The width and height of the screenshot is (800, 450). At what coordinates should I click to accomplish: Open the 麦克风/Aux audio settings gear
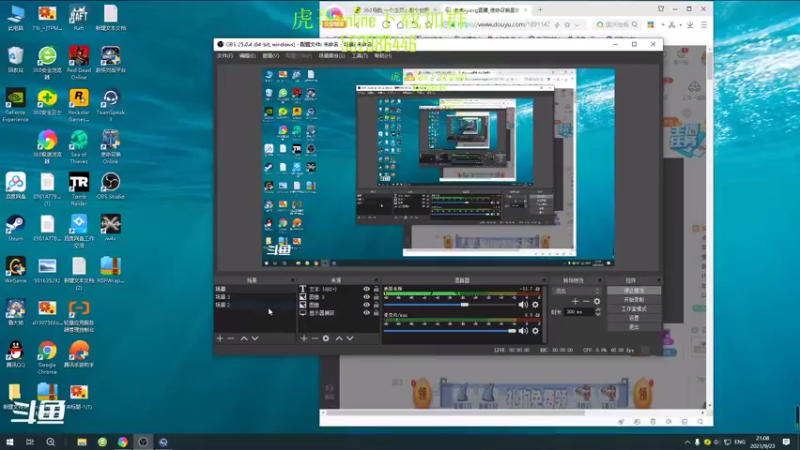pos(535,331)
